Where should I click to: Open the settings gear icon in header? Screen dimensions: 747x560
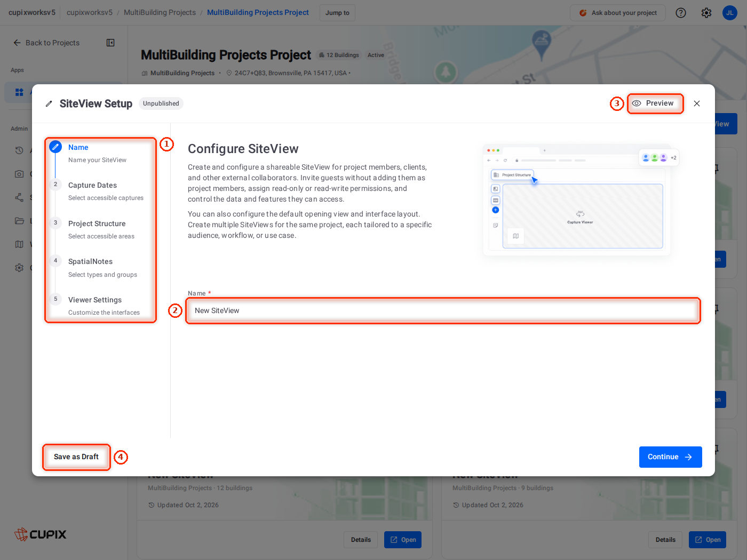pyautogui.click(x=706, y=13)
